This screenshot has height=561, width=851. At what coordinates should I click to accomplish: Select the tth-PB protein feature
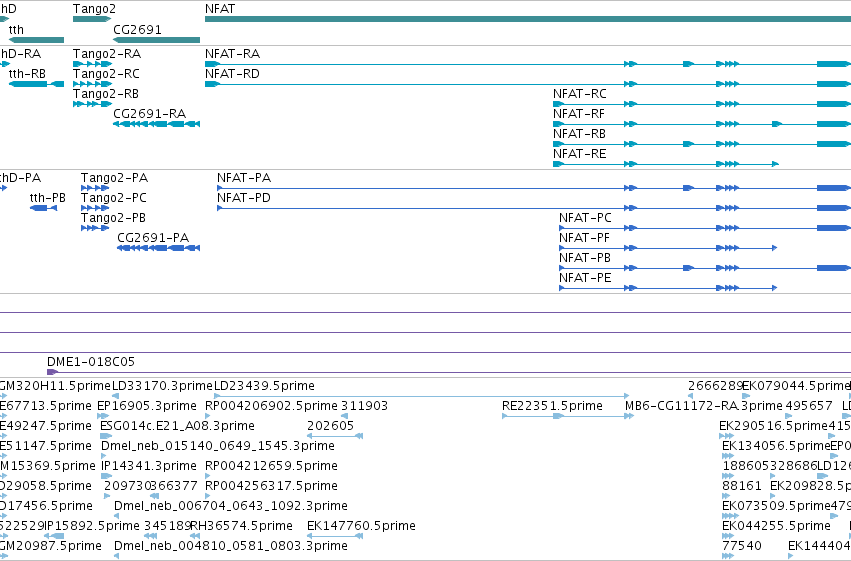(x=43, y=208)
